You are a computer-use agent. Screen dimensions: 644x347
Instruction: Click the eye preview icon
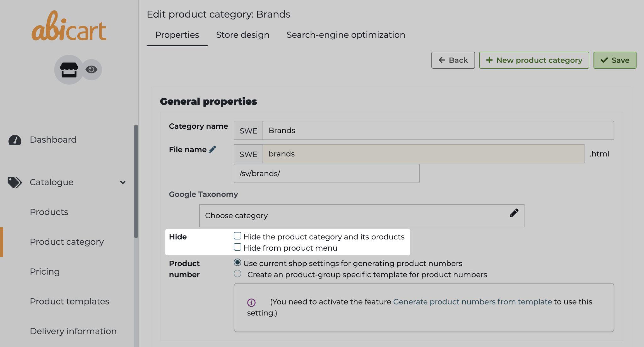coord(91,69)
